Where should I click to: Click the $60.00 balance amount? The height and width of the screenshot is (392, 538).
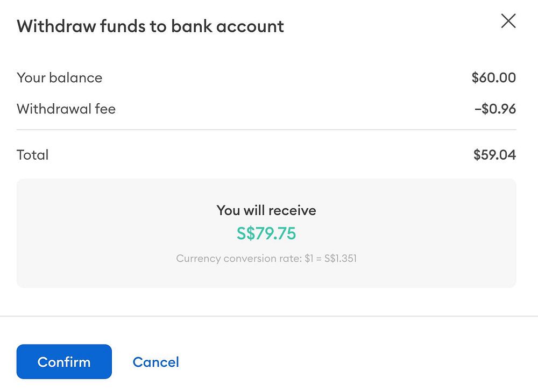(x=493, y=78)
